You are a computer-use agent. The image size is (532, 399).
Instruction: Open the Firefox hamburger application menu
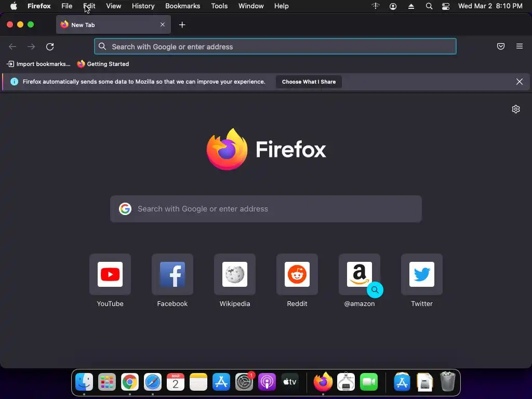520,46
